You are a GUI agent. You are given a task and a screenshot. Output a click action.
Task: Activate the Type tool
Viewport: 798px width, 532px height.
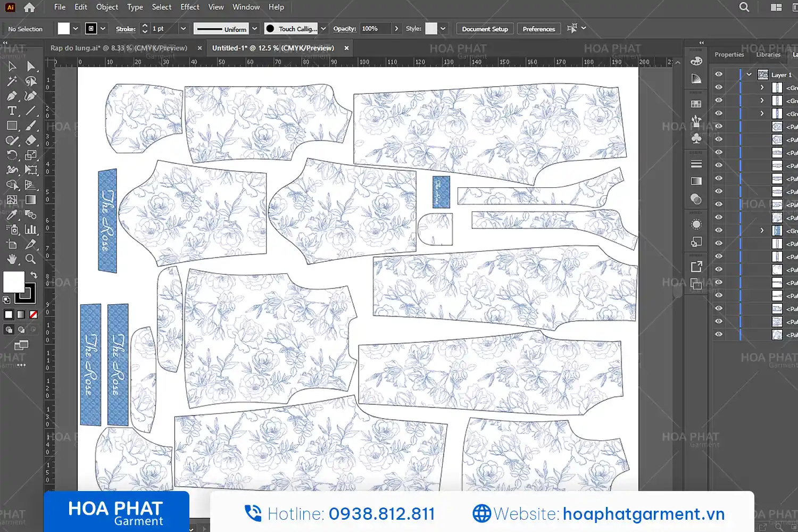tap(12, 111)
